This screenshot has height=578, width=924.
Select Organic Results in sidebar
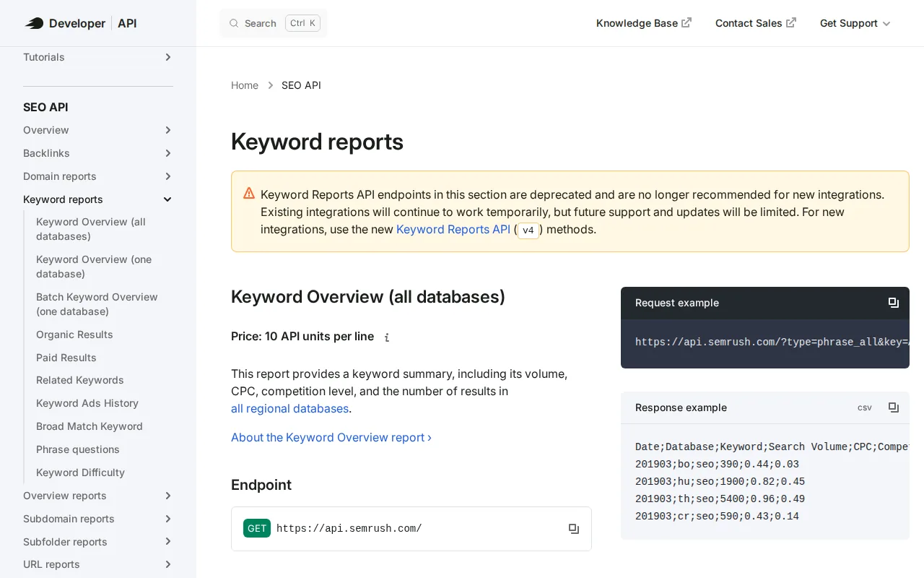pos(74,335)
